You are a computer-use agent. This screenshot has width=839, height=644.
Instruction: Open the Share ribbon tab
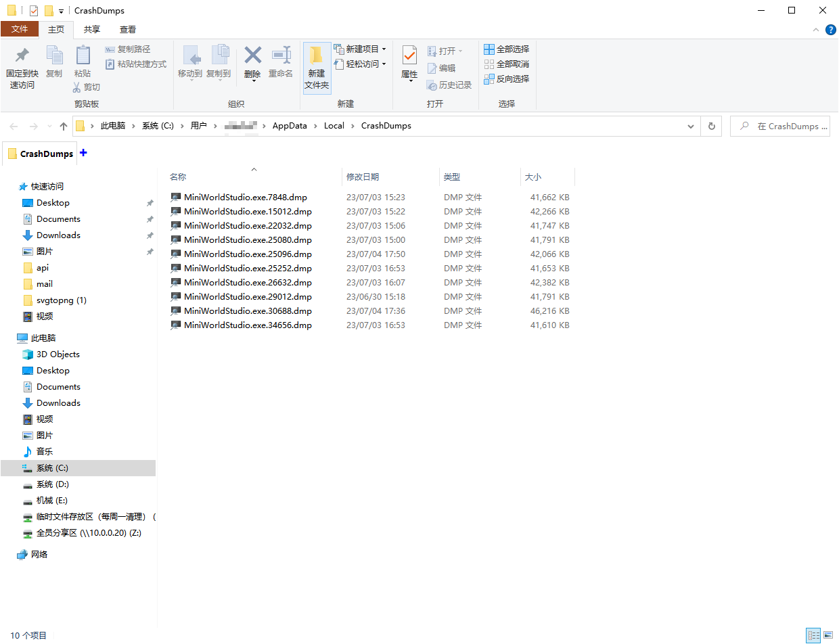pyautogui.click(x=92, y=29)
